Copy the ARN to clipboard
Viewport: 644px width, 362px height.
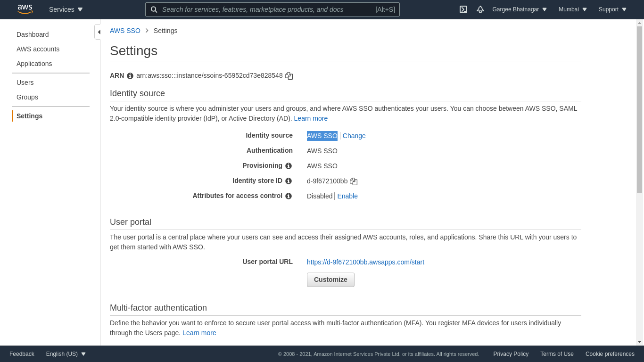(x=289, y=76)
